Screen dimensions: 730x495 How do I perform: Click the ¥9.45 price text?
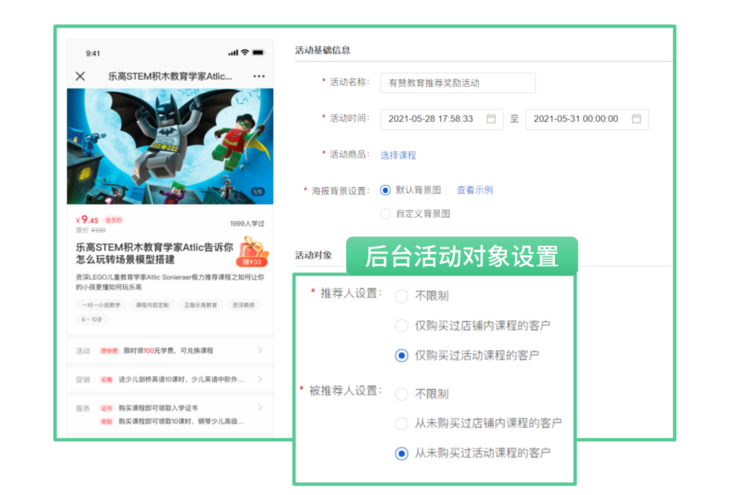[x=87, y=219]
